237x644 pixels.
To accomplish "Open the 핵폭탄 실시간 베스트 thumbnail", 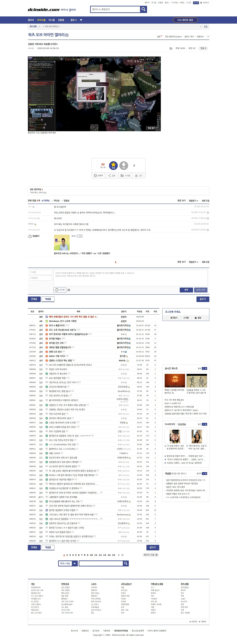I will [x=175, y=380].
